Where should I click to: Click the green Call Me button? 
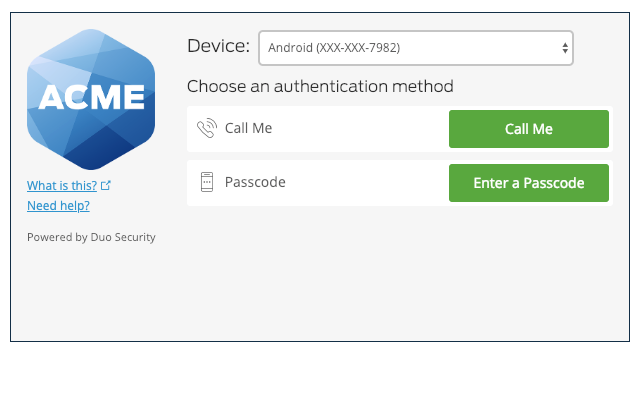[529, 129]
